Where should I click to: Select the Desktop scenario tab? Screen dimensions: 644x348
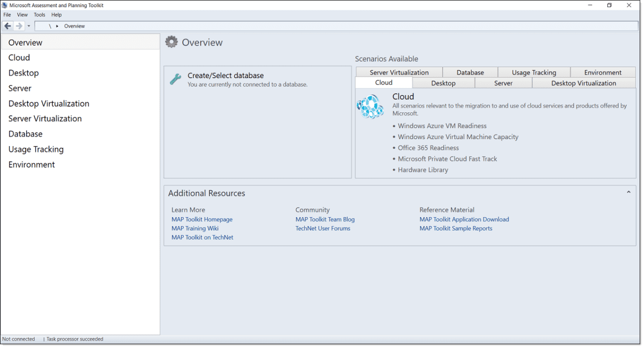(443, 83)
